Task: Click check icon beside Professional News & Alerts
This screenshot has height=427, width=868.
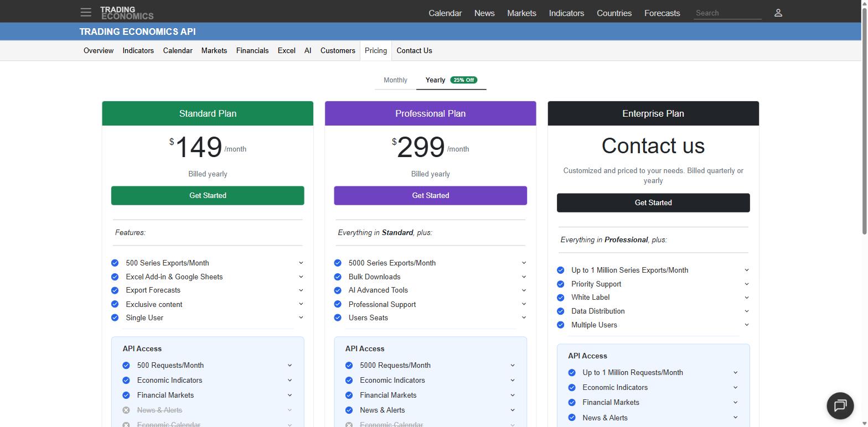Action: tap(349, 410)
